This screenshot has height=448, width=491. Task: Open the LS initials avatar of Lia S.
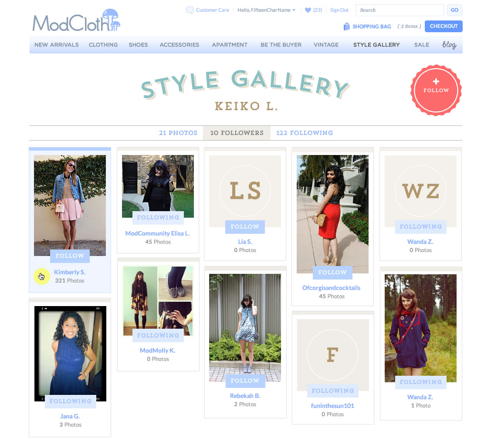(x=245, y=191)
